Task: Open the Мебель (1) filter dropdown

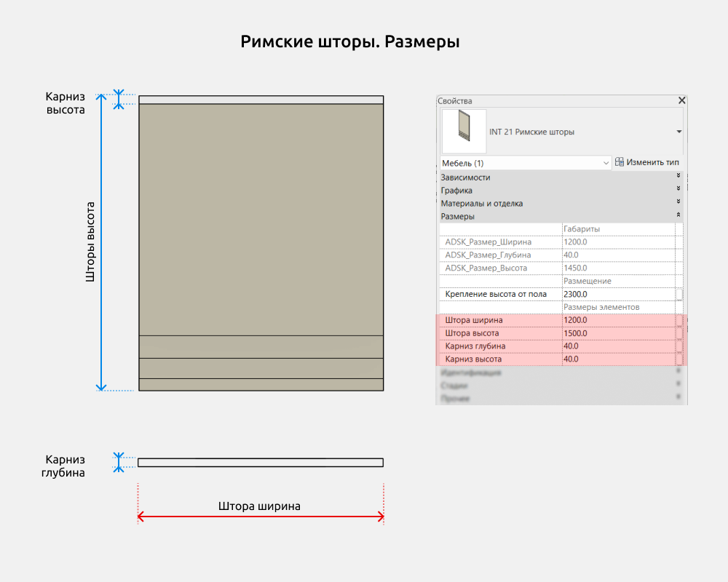Action: tap(525, 163)
